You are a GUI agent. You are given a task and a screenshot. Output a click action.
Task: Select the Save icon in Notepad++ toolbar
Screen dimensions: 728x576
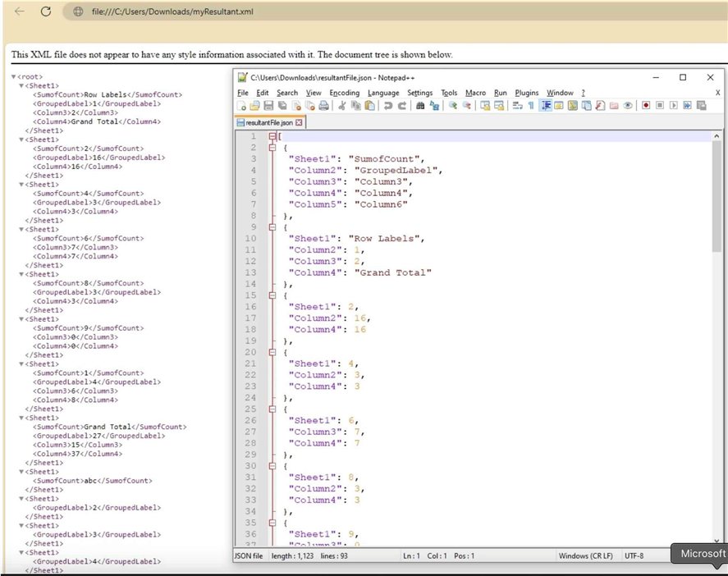click(269, 107)
